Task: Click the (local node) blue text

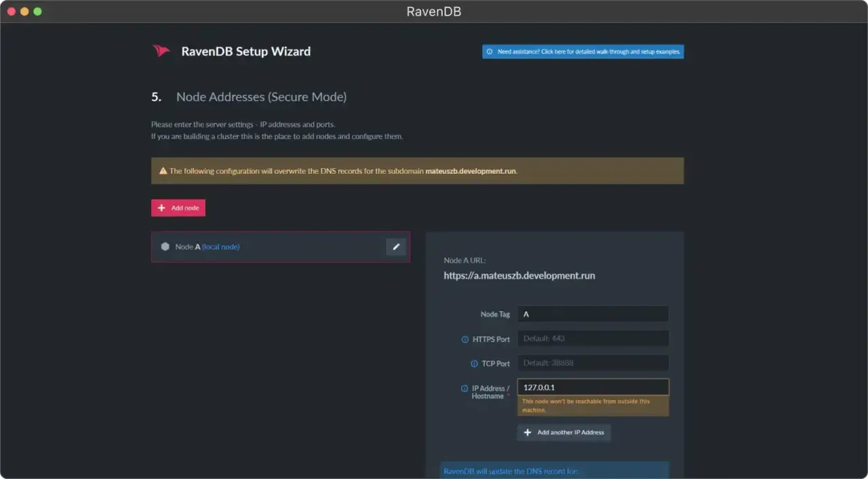Action: click(221, 247)
